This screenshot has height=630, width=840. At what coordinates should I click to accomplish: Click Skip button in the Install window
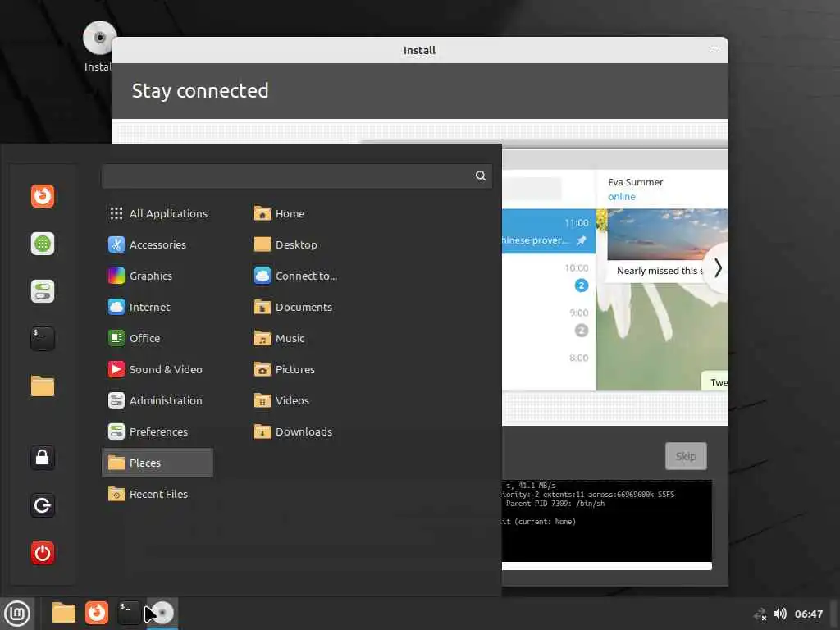tap(686, 456)
